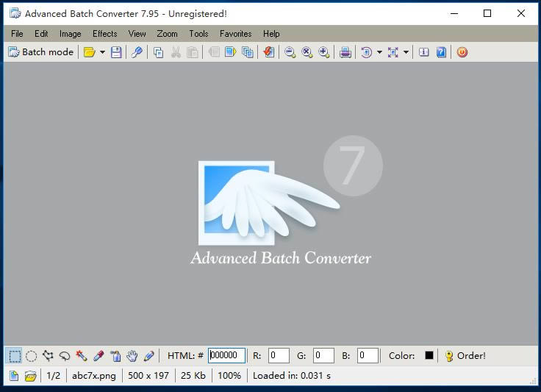Image resolution: width=541 pixels, height=392 pixels.
Task: Select the magic wand tool
Action: pyautogui.click(x=82, y=355)
